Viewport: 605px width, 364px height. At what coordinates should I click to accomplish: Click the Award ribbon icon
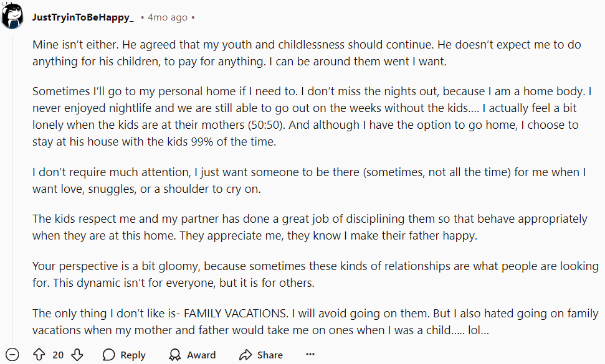click(175, 355)
